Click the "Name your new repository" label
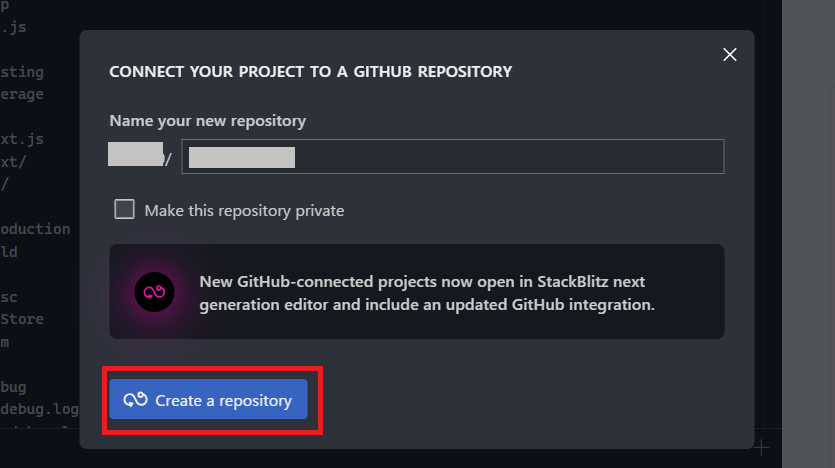The width and height of the screenshot is (835, 468). point(208,121)
